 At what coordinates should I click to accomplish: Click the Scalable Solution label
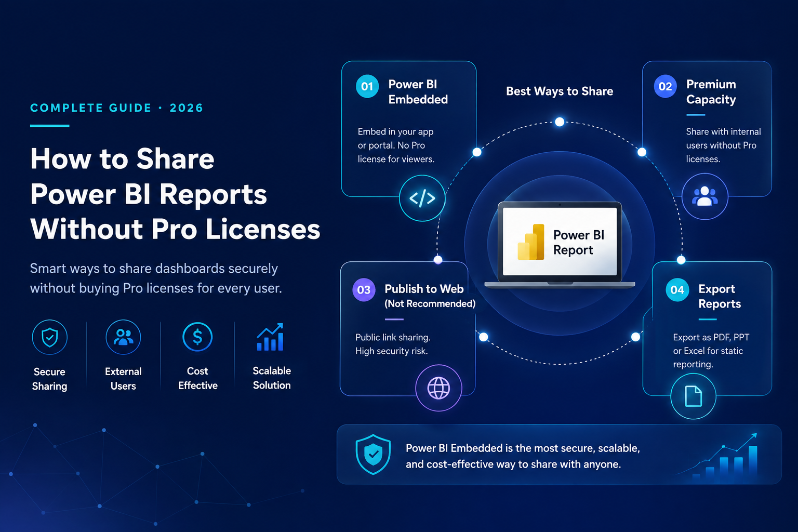[x=272, y=378]
